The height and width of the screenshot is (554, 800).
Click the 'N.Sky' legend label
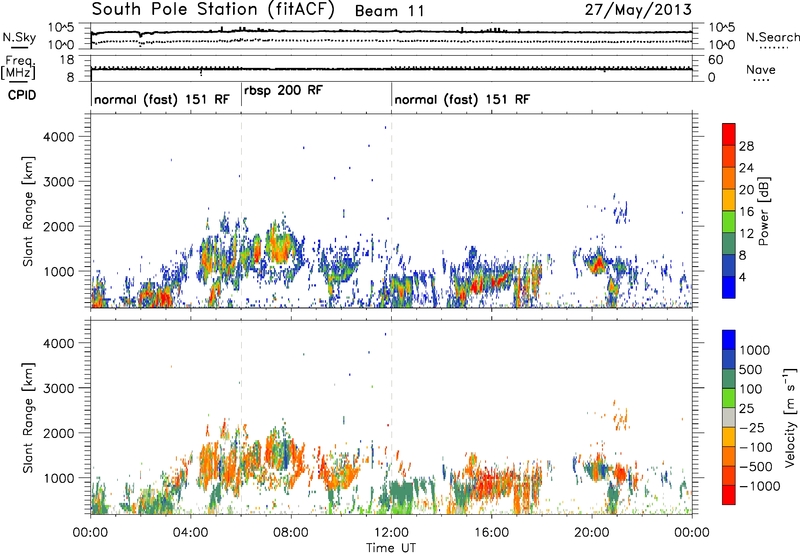(19, 37)
